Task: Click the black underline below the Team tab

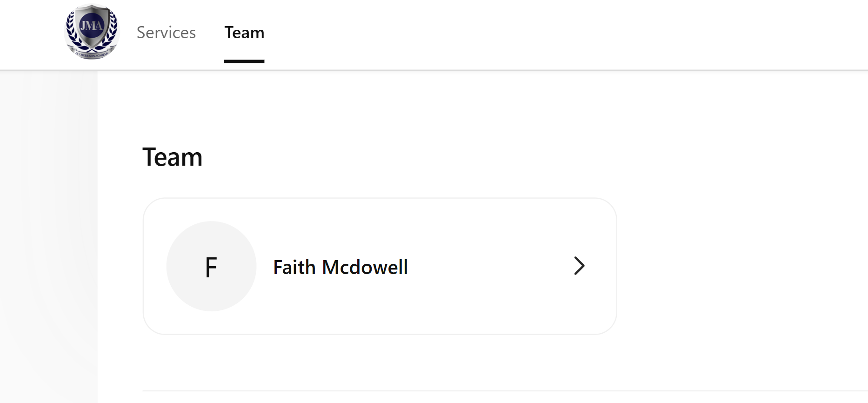Action: (x=244, y=61)
